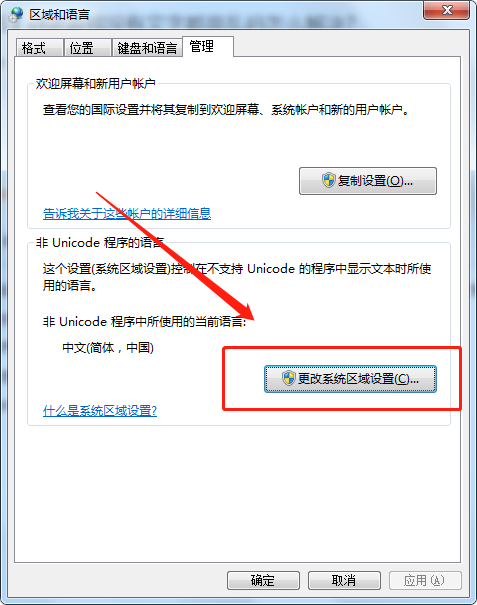The width and height of the screenshot is (477, 605).
Task: Click the greyed-out 应用(A) button
Action: tap(425, 580)
